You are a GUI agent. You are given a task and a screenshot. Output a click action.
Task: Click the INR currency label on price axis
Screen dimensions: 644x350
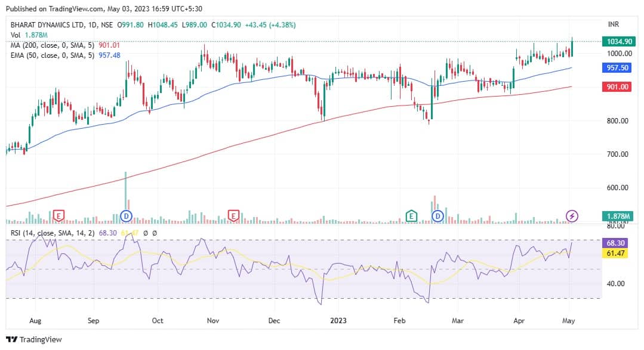[x=613, y=25]
